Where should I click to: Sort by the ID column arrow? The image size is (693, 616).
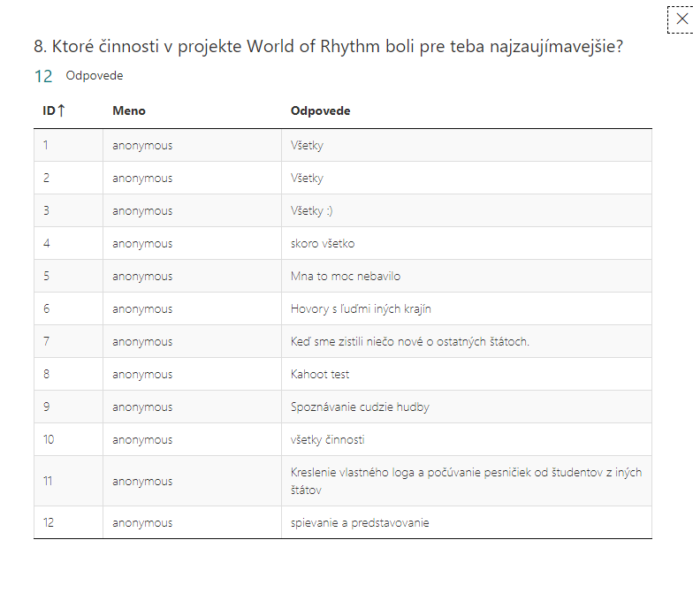pyautogui.click(x=62, y=110)
